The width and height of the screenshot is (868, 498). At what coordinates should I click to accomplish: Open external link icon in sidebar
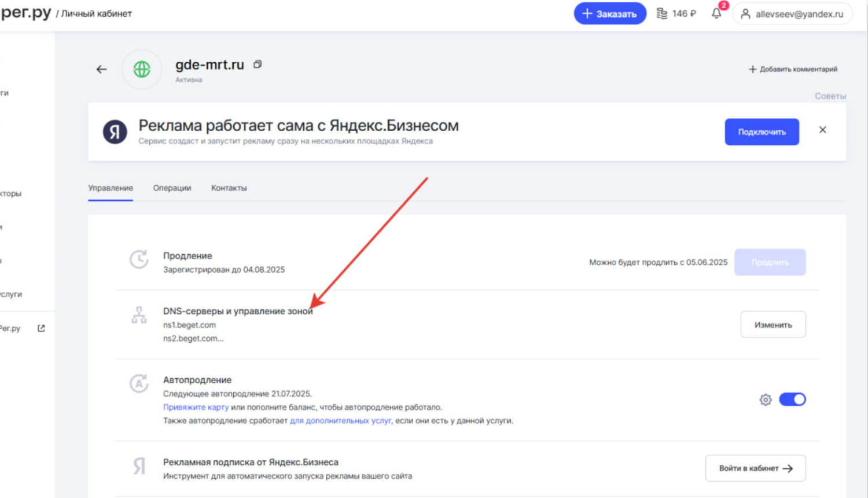[x=41, y=328]
